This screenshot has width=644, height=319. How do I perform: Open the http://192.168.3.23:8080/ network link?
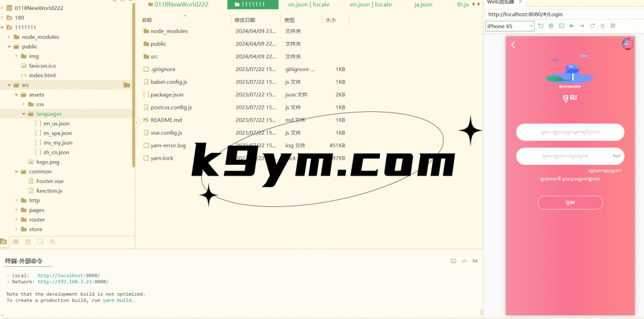point(73,282)
